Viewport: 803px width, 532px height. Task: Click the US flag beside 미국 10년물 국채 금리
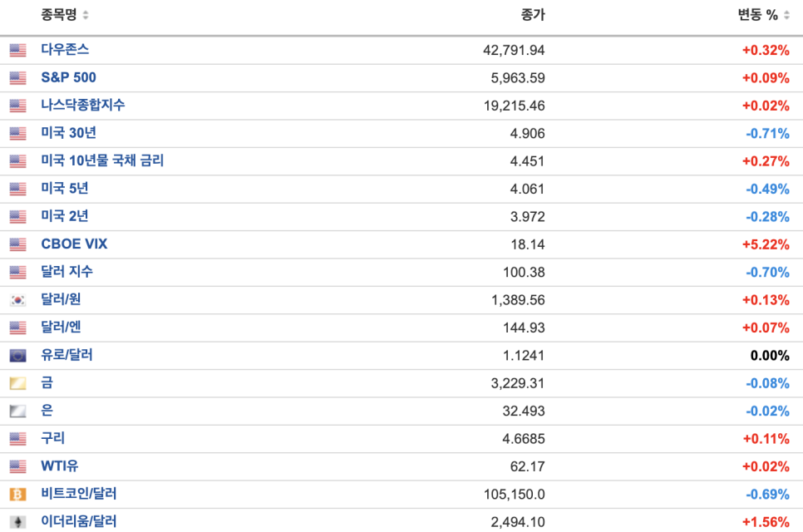(x=18, y=160)
